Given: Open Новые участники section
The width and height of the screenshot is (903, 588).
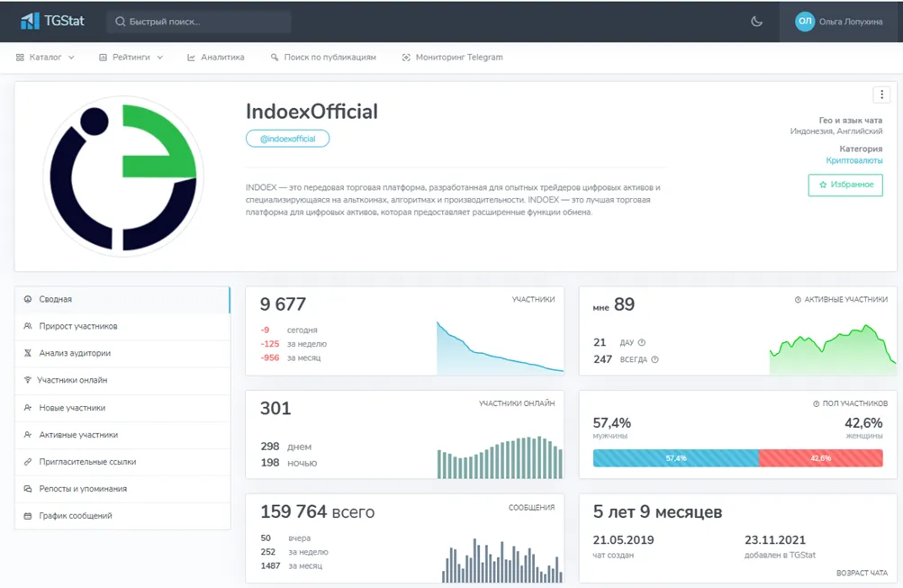Looking at the screenshot, I should tap(122, 408).
